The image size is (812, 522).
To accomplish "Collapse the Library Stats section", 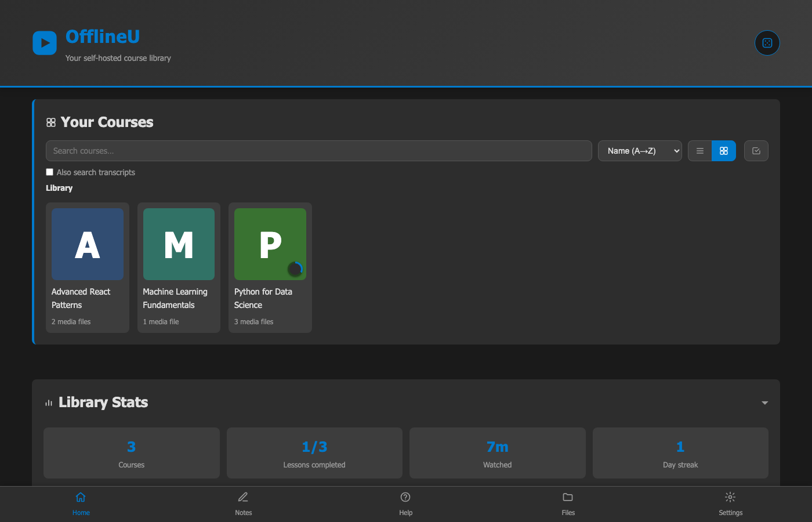I will coord(764,403).
